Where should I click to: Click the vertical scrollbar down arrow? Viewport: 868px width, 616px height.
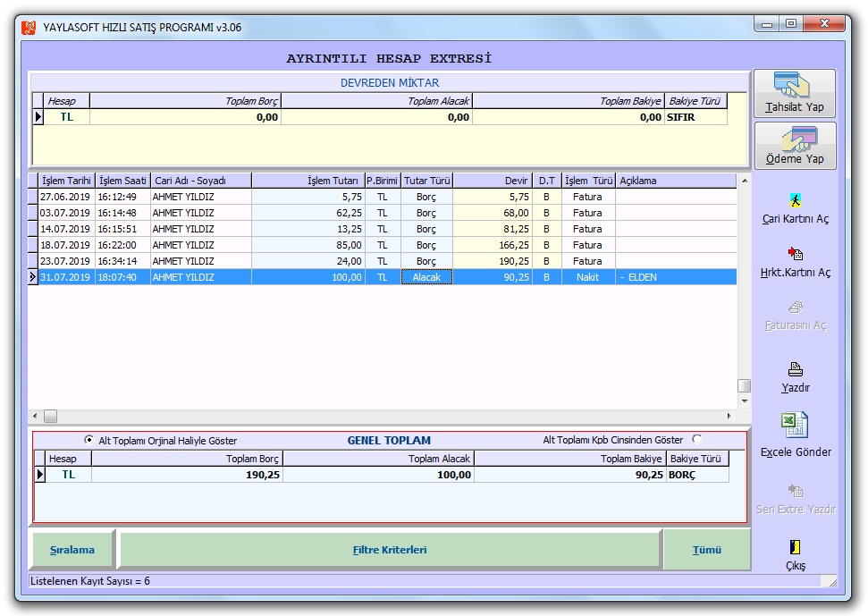click(745, 401)
